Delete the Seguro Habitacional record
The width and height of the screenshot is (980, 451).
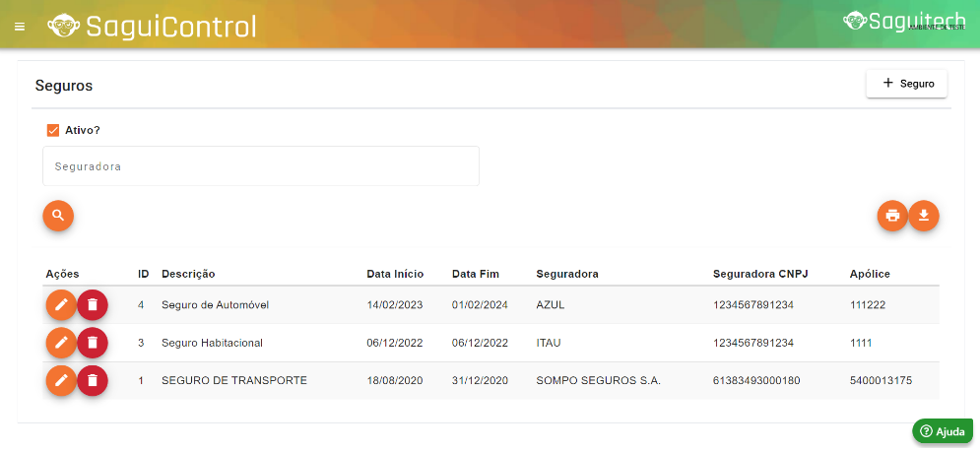click(x=93, y=343)
